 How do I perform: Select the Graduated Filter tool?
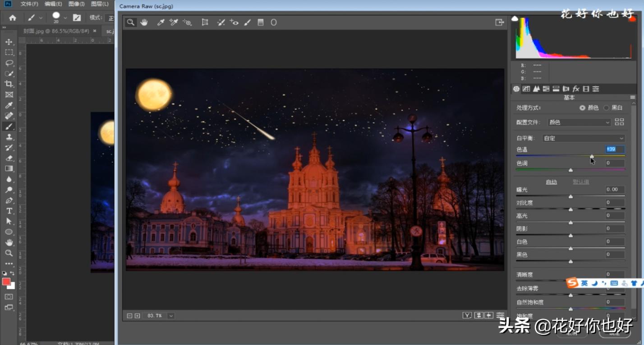pos(260,22)
